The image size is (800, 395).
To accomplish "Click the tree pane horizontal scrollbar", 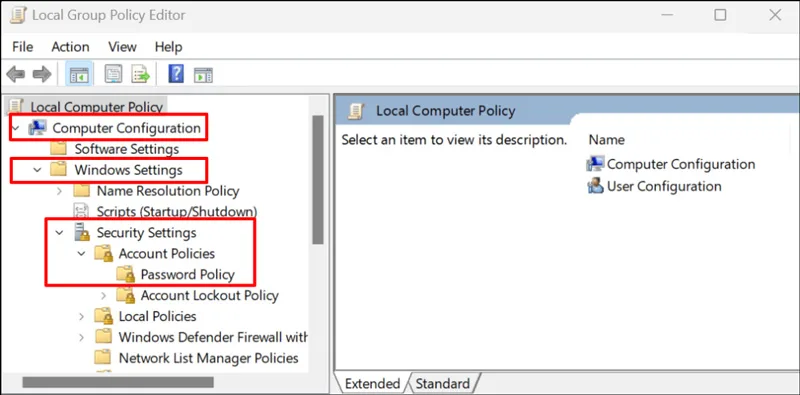I will [118, 382].
